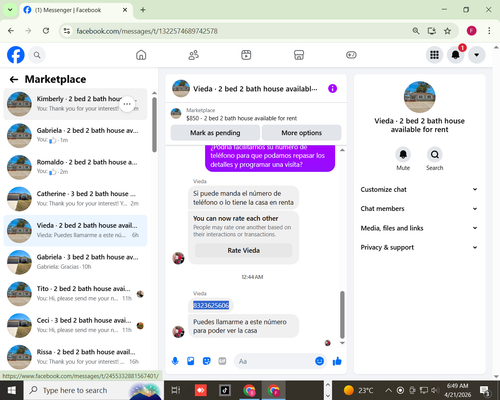Expand Chat members section
Screen dimensions: 500x400
[419, 209]
